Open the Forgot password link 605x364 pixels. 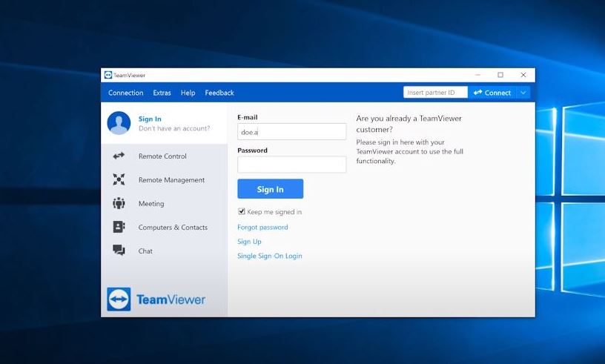pos(262,227)
